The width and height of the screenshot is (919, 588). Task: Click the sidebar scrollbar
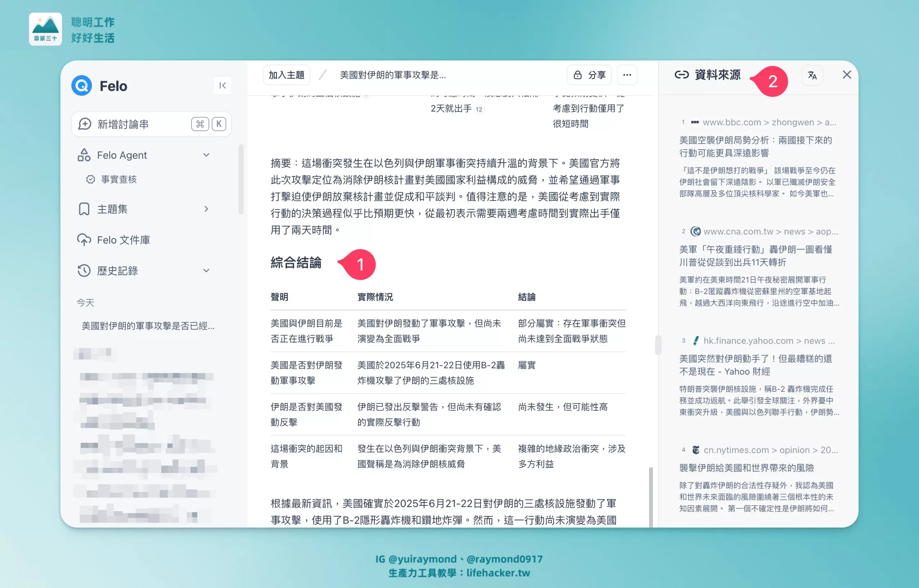point(241,179)
